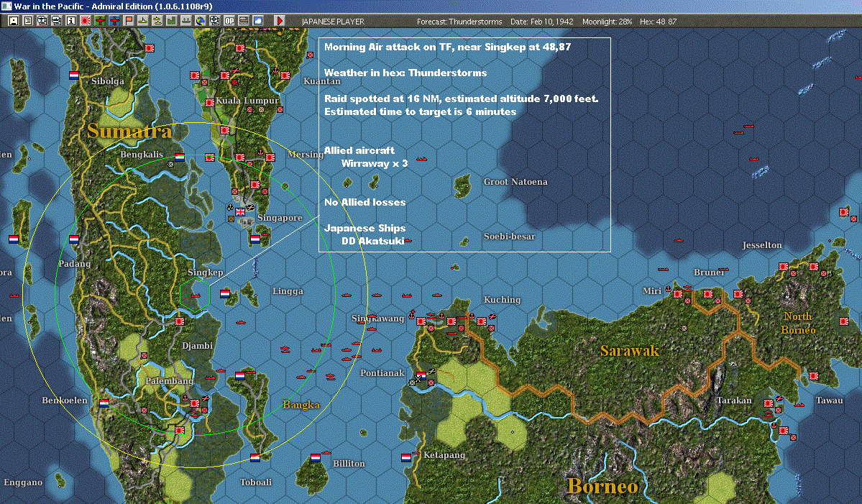Click the 'Moonlight: 28%' status text

click(x=607, y=22)
